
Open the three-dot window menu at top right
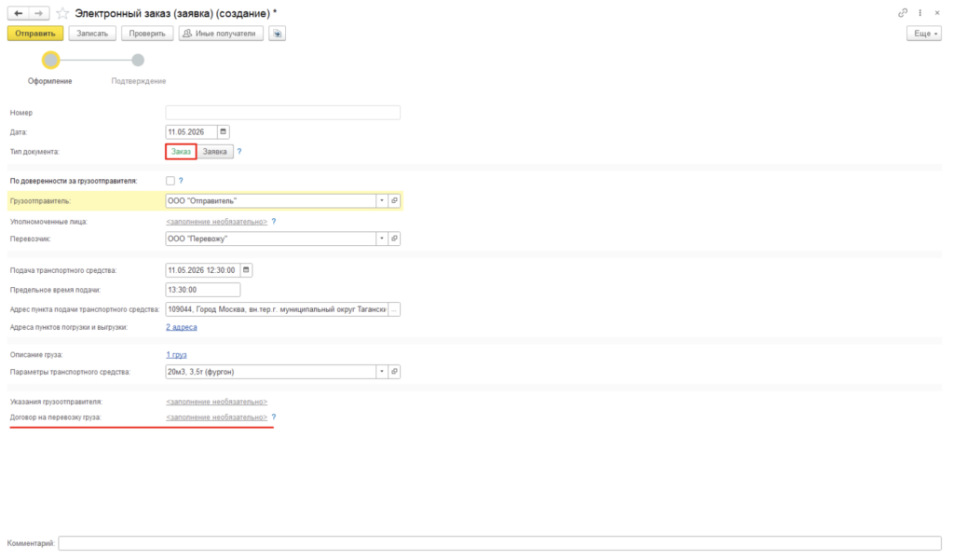pyautogui.click(x=920, y=13)
